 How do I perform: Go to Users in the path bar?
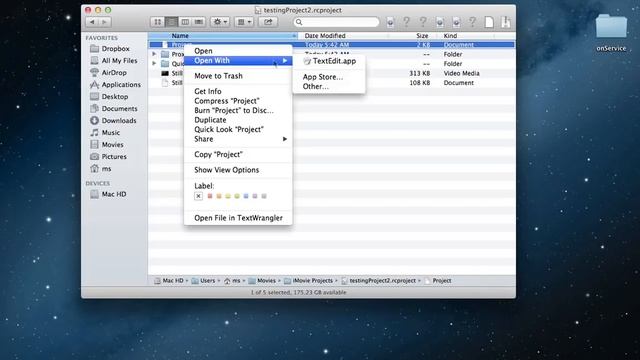(x=203, y=281)
